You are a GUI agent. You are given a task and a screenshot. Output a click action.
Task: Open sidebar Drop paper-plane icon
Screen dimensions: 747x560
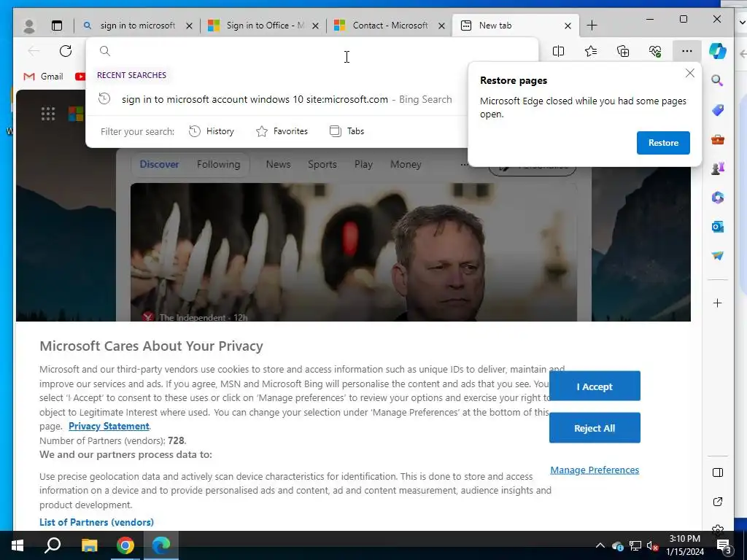(718, 256)
